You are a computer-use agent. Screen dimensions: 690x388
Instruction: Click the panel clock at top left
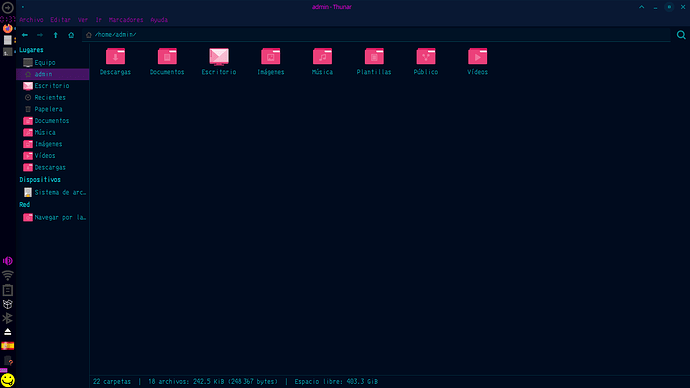tap(7, 19)
